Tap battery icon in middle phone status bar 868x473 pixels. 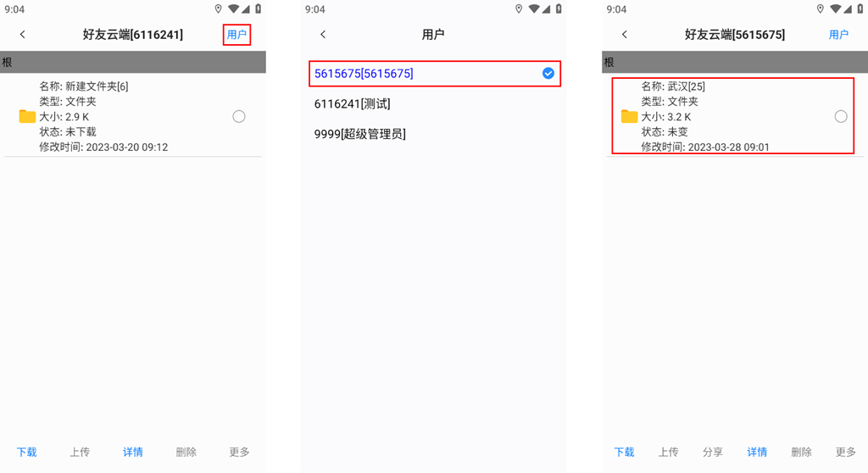coord(559,8)
